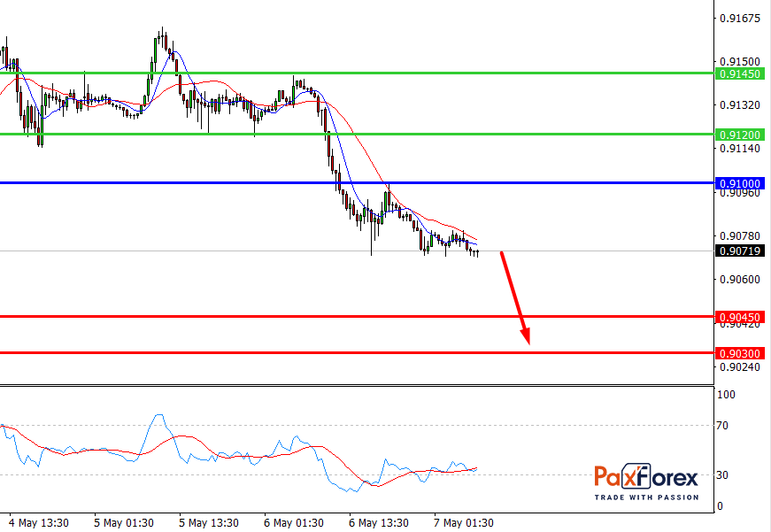Viewport: 771px width, 532px height.
Task: Click the 0.90600 axis value
Action: tap(739, 279)
